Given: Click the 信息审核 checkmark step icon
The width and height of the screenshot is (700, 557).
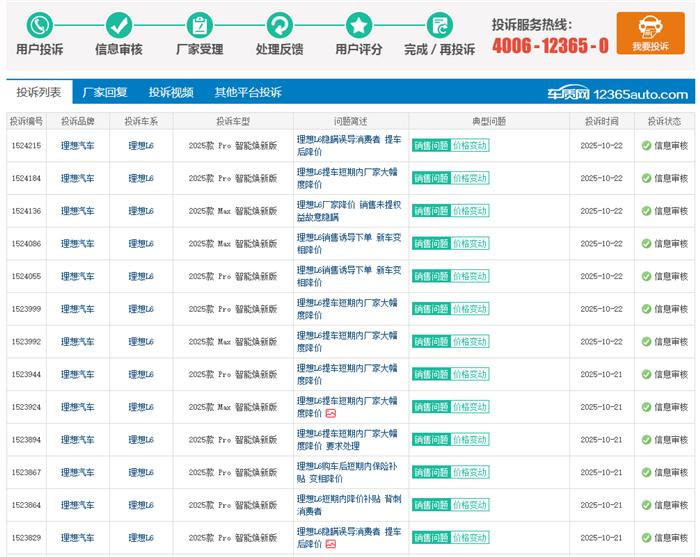Looking at the screenshot, I should [x=119, y=25].
